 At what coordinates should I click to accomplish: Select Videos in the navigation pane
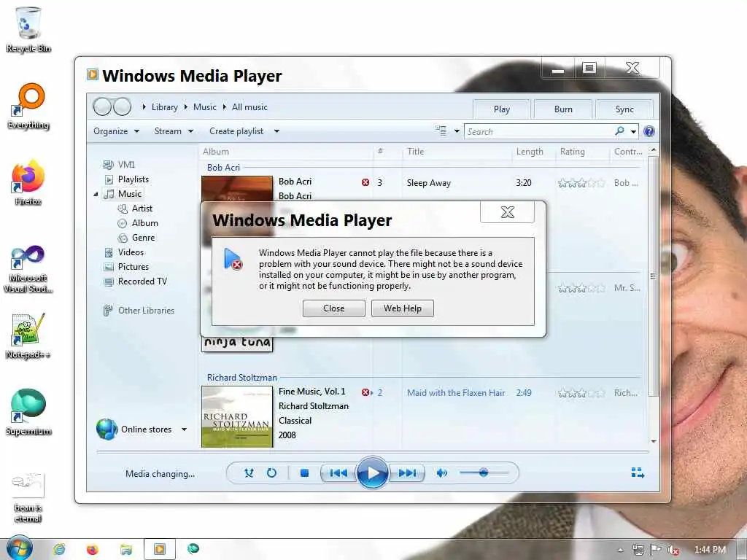pos(131,252)
